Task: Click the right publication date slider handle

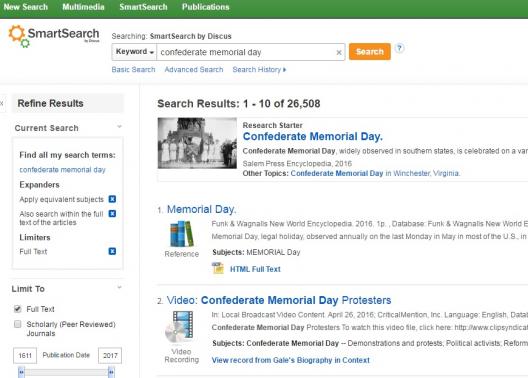Action: (x=111, y=372)
